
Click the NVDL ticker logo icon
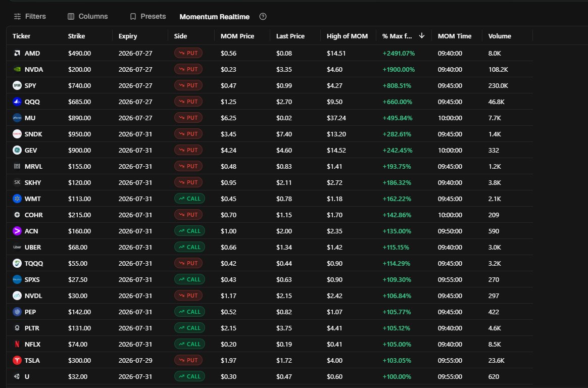[17, 296]
